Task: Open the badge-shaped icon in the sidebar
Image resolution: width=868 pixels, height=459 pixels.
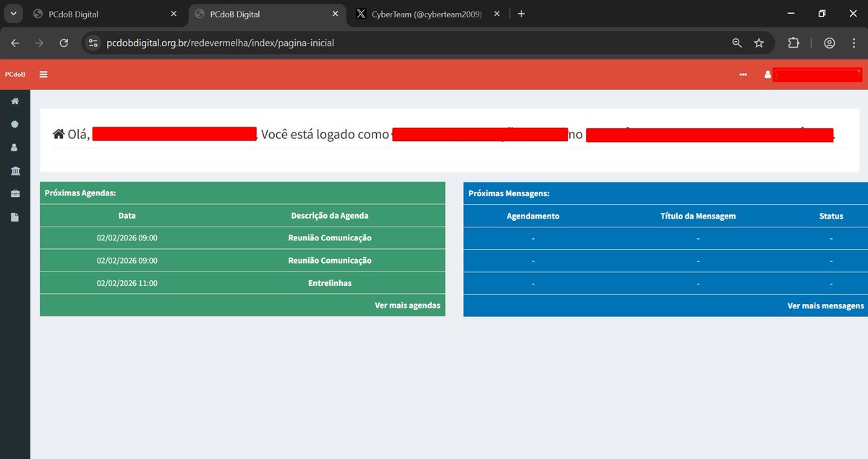Action: coord(15,124)
